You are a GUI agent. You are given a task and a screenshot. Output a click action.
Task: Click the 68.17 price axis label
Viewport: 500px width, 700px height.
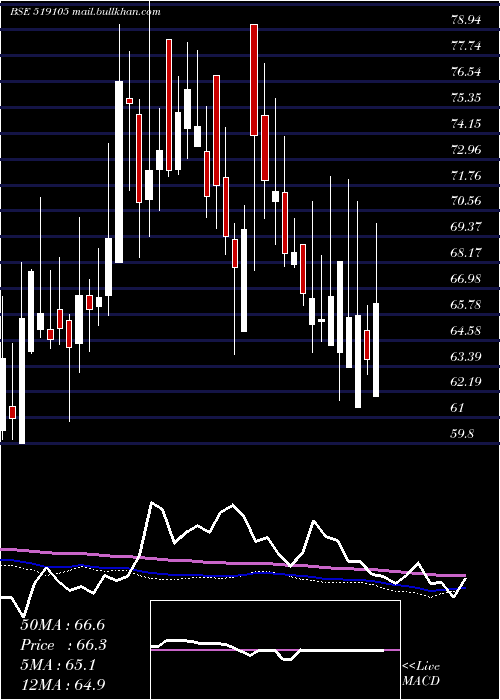pos(466,253)
